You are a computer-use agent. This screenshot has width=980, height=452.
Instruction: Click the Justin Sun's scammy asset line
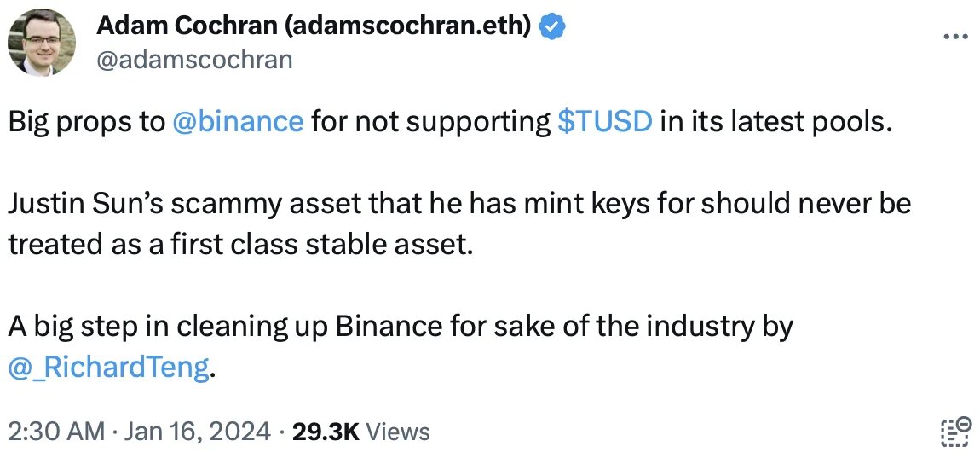(459, 203)
